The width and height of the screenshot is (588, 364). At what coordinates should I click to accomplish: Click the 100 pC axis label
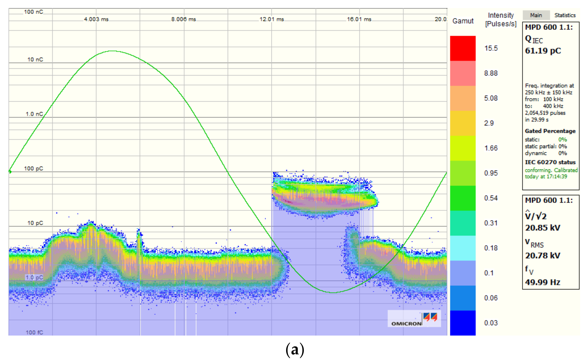tap(34, 168)
